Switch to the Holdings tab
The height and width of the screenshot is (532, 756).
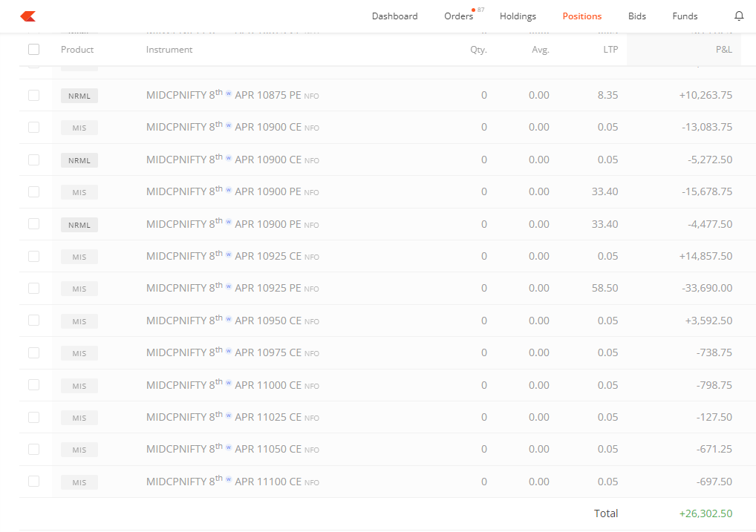(518, 16)
